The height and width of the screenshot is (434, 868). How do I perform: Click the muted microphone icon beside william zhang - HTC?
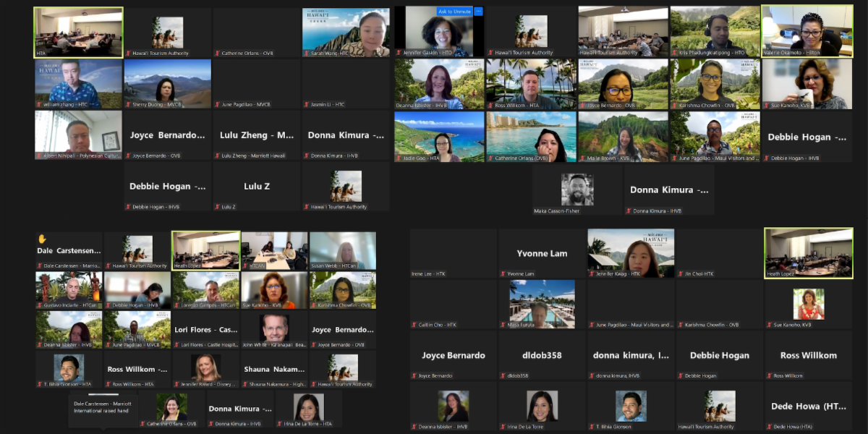[39, 105]
